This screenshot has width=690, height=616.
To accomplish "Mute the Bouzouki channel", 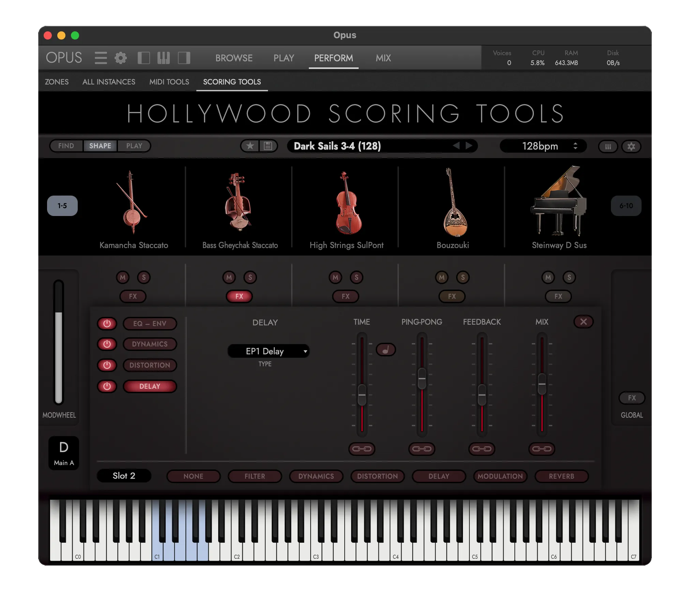I will 442,277.
